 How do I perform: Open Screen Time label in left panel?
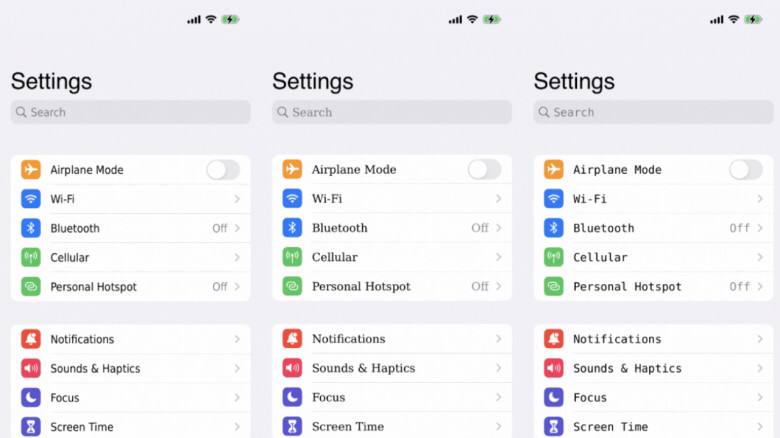pos(82,427)
